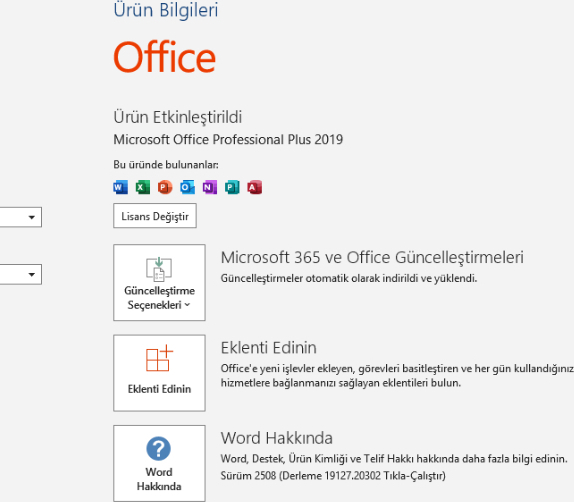Click the Eklenti Edinin button
Viewport: 574px width, 502px height.
tap(159, 373)
